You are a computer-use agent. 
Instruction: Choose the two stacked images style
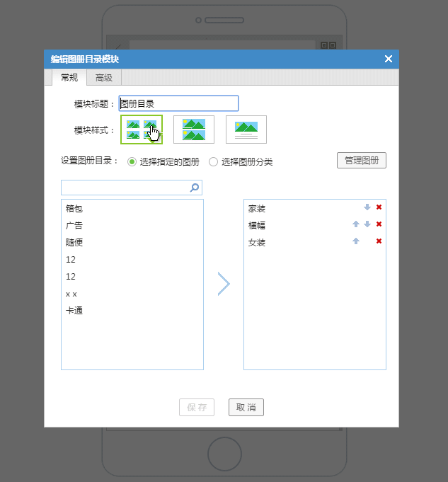(194, 130)
